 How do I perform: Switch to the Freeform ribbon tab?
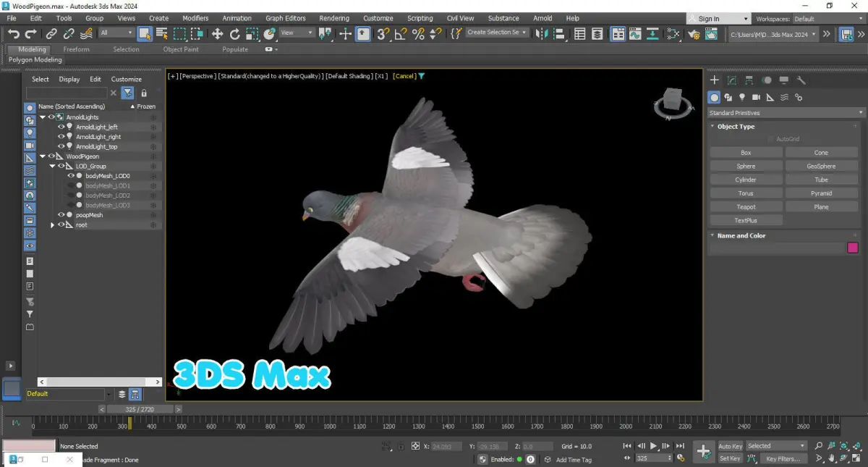(x=77, y=50)
